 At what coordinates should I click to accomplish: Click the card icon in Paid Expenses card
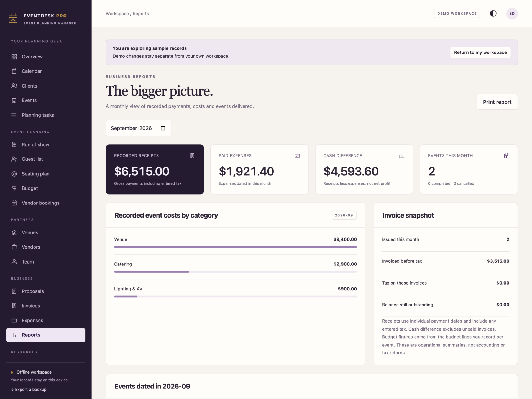297,156
